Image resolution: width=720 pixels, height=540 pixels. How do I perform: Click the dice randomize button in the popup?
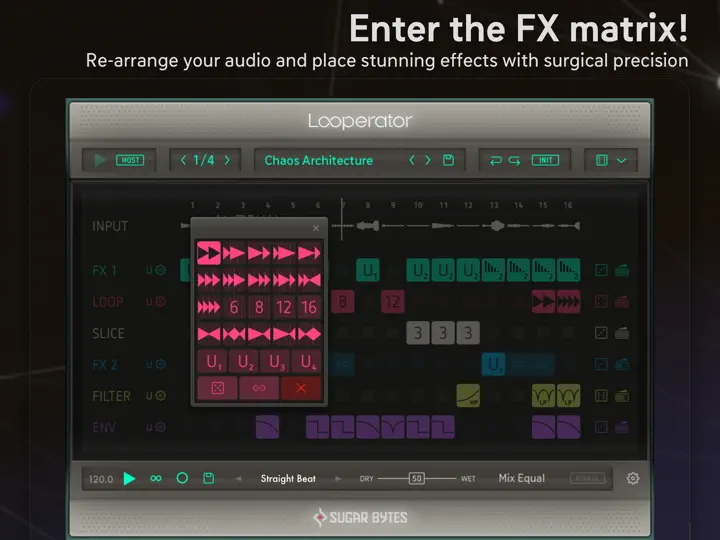click(217, 388)
